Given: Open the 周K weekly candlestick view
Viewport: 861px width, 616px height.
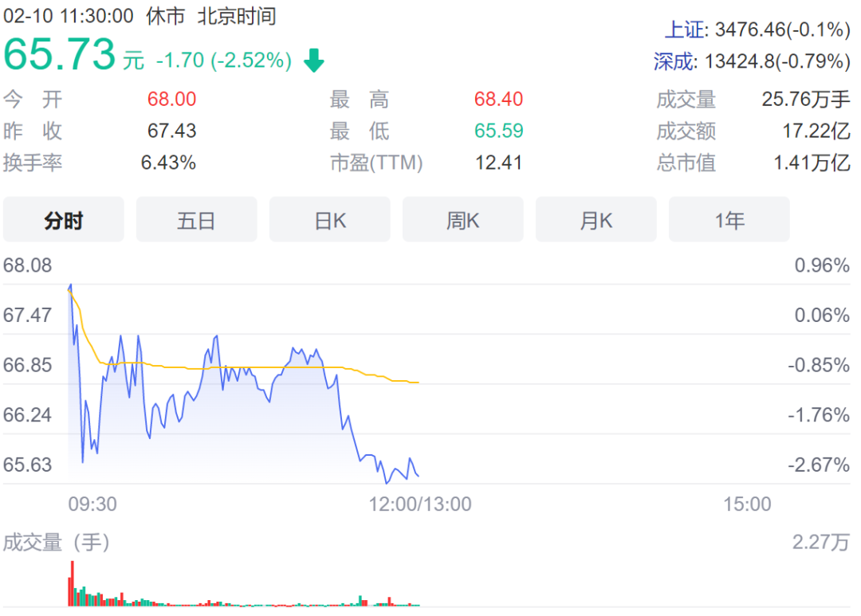Looking at the screenshot, I should tap(462, 220).
